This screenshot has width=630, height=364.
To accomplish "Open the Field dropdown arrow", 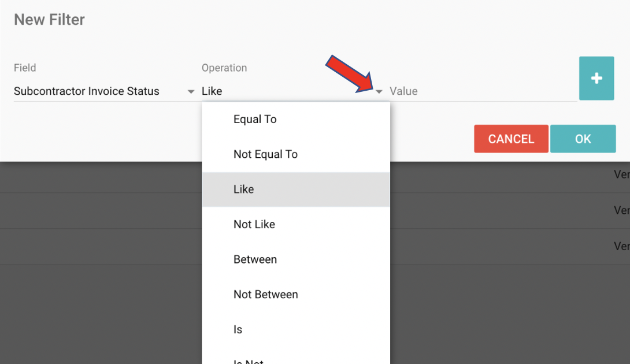I will 191,92.
